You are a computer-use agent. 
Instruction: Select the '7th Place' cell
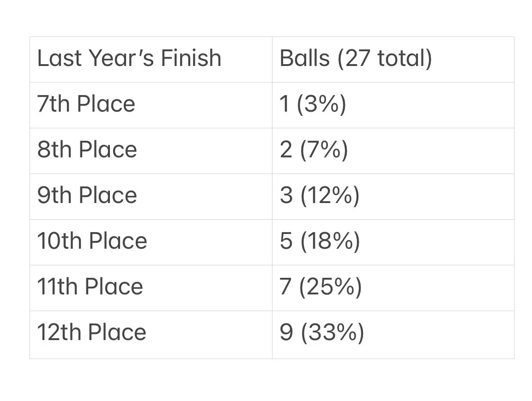pyautogui.click(x=86, y=104)
